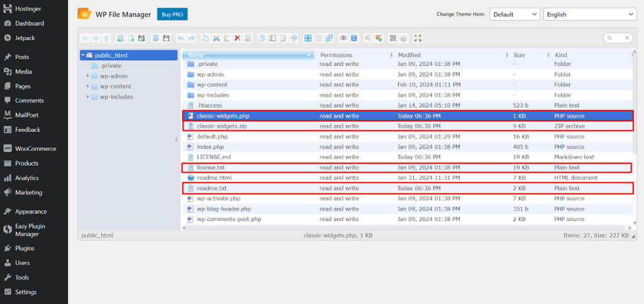Screen dimensions: 644x304
Task: Click the Open folder toolbar icon
Action: tap(156, 38)
